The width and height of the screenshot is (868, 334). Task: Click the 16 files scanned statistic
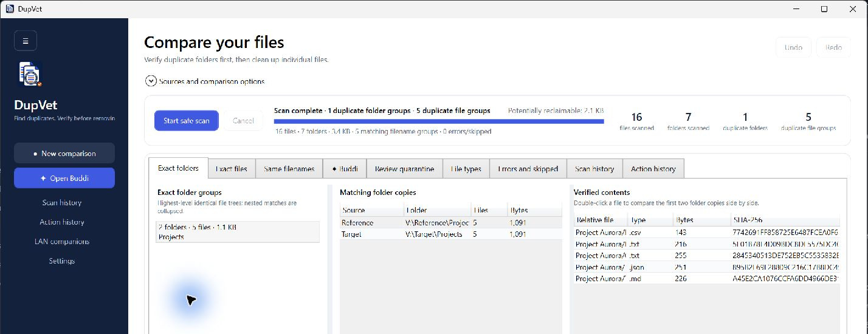tap(636, 121)
